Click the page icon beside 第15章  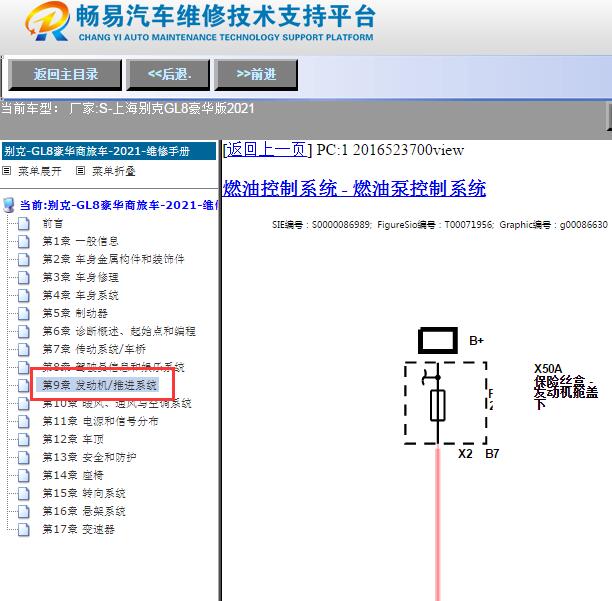(x=24, y=493)
